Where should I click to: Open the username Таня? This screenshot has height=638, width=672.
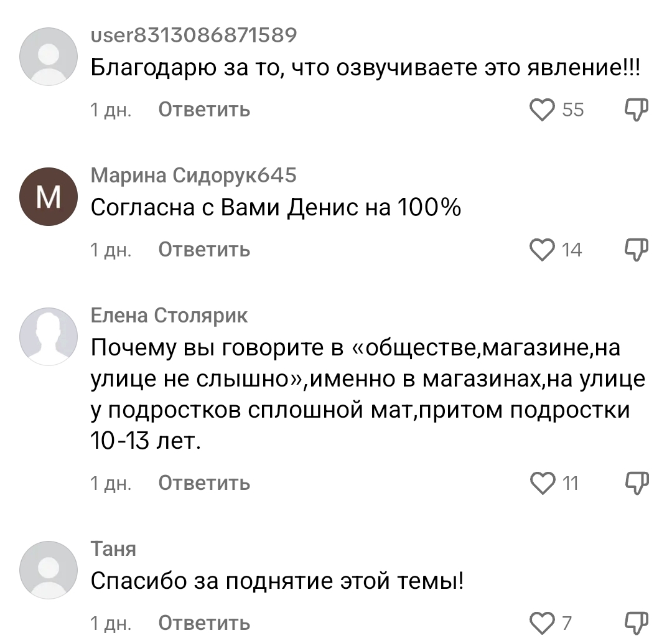(x=113, y=549)
